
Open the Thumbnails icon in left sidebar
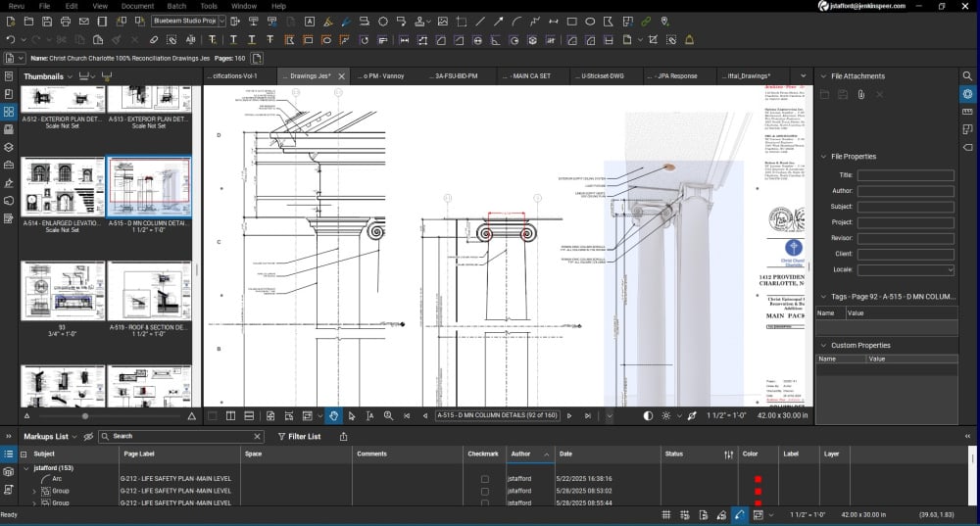pyautogui.click(x=9, y=112)
